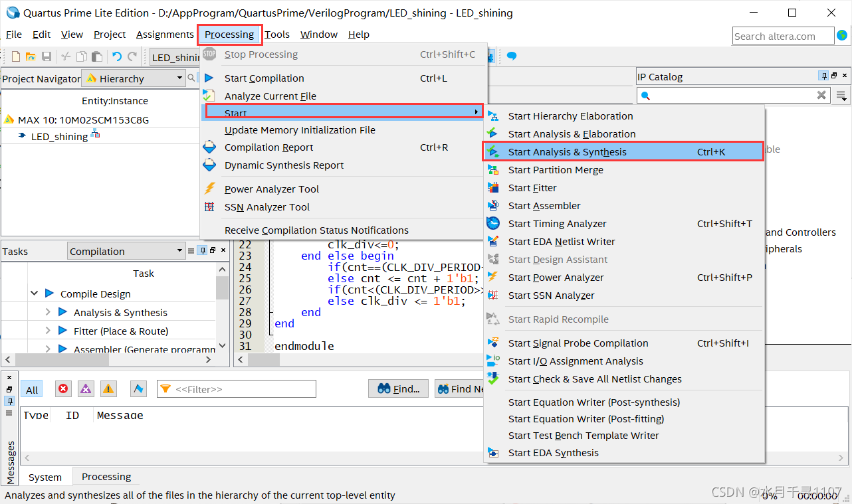This screenshot has height=504, width=852.
Task: Select Power Analyzer Tool entry
Action: [x=344, y=189]
